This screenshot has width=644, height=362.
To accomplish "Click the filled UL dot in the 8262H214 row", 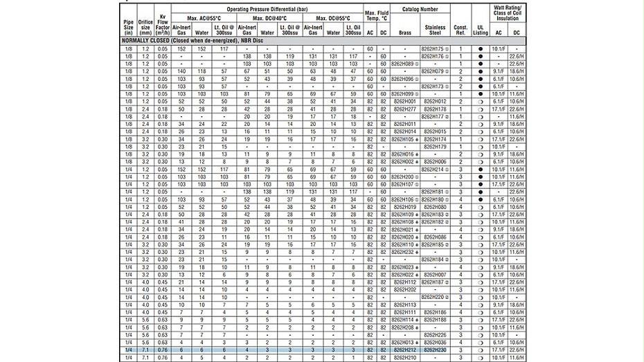I will pos(479,169).
